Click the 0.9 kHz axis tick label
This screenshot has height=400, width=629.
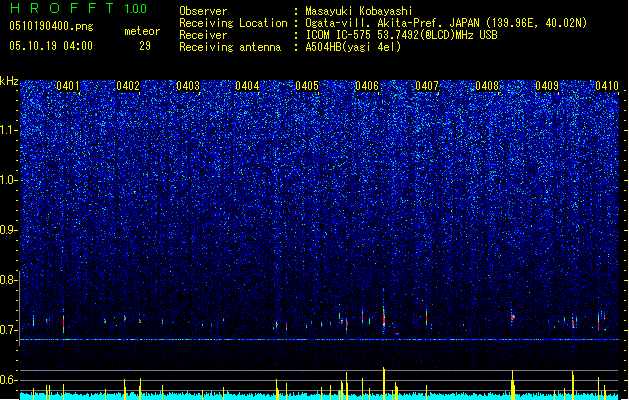click(9, 230)
